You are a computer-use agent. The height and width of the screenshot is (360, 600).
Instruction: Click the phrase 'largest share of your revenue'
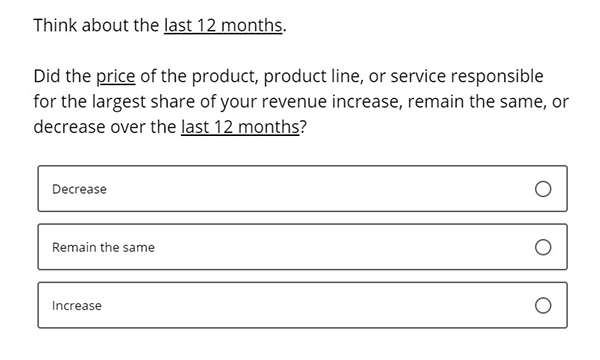point(210,102)
